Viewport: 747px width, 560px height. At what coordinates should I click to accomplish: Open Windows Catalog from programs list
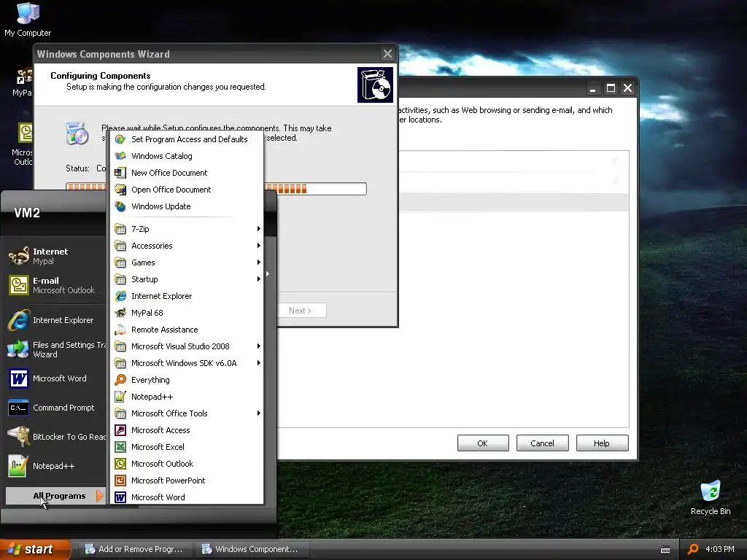(187, 156)
